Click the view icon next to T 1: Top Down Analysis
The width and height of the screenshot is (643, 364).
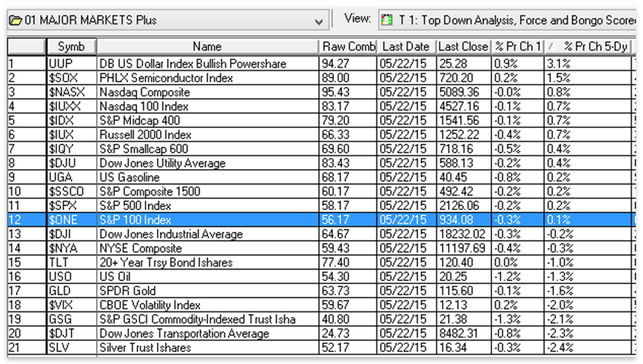click(x=386, y=20)
